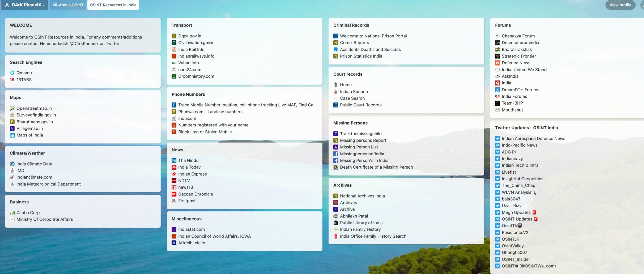Open the Bharatmaps.gov.in link
The image size is (644, 274).
click(35, 122)
